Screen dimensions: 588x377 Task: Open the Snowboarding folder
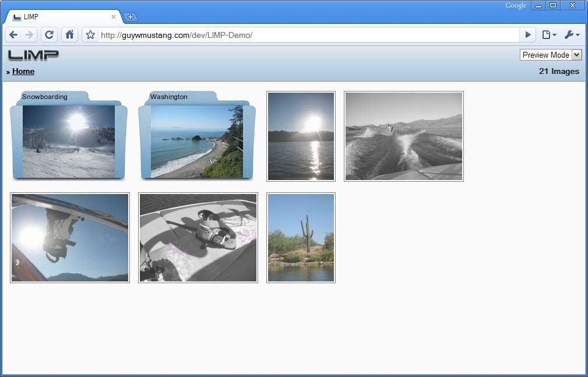(x=68, y=136)
